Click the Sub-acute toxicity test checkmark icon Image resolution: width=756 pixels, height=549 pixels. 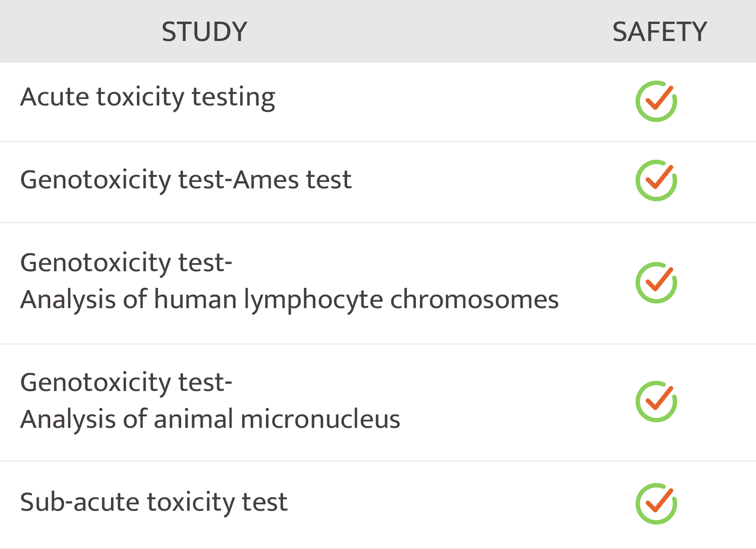click(x=656, y=504)
